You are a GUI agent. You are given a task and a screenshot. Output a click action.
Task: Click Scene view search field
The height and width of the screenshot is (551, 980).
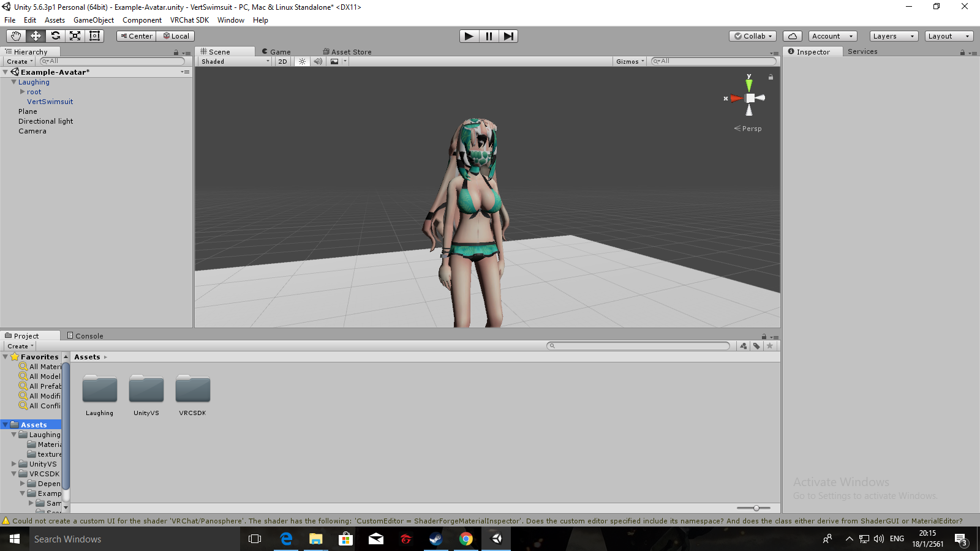tap(714, 61)
